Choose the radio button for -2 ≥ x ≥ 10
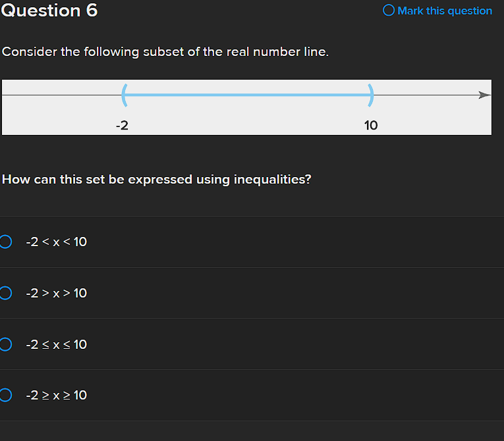The width and height of the screenshot is (504, 441). pos(5,395)
